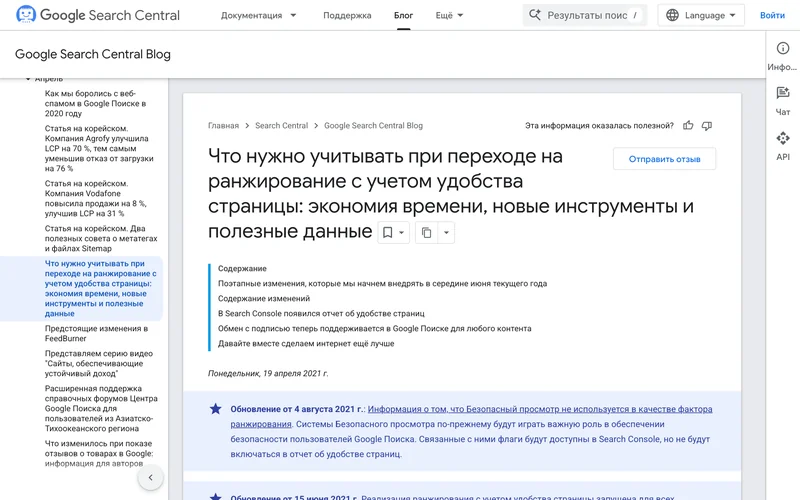Click the copy page icon
The height and width of the screenshot is (500, 800).
pyautogui.click(x=427, y=233)
